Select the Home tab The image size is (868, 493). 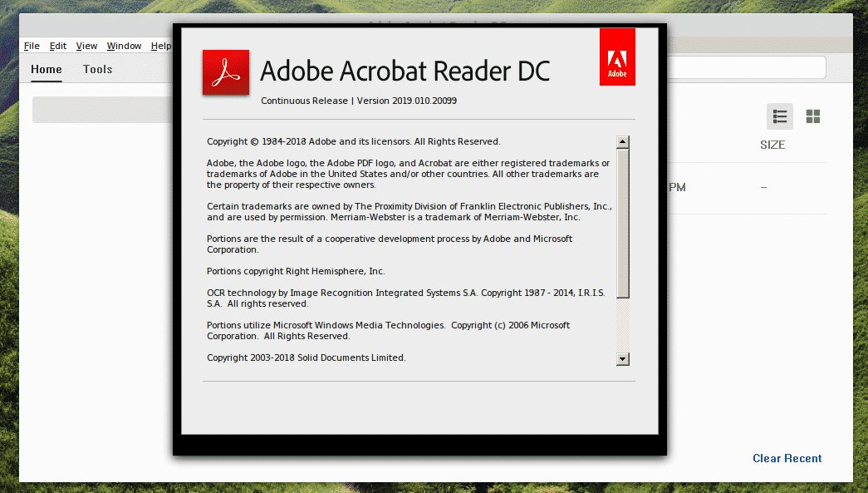pyautogui.click(x=47, y=69)
